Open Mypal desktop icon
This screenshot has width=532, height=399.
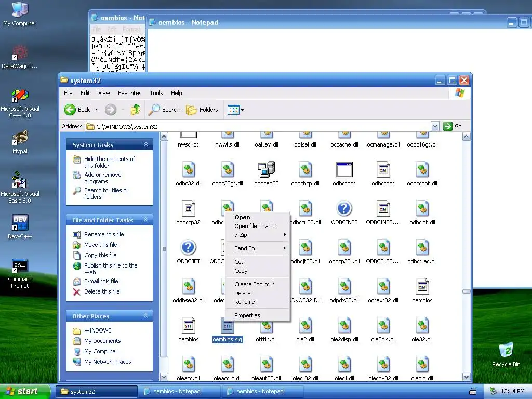[x=20, y=142]
